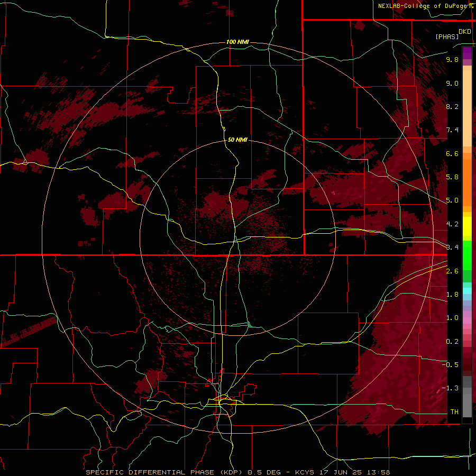Click the 3.4 value on color scale

[452, 248]
